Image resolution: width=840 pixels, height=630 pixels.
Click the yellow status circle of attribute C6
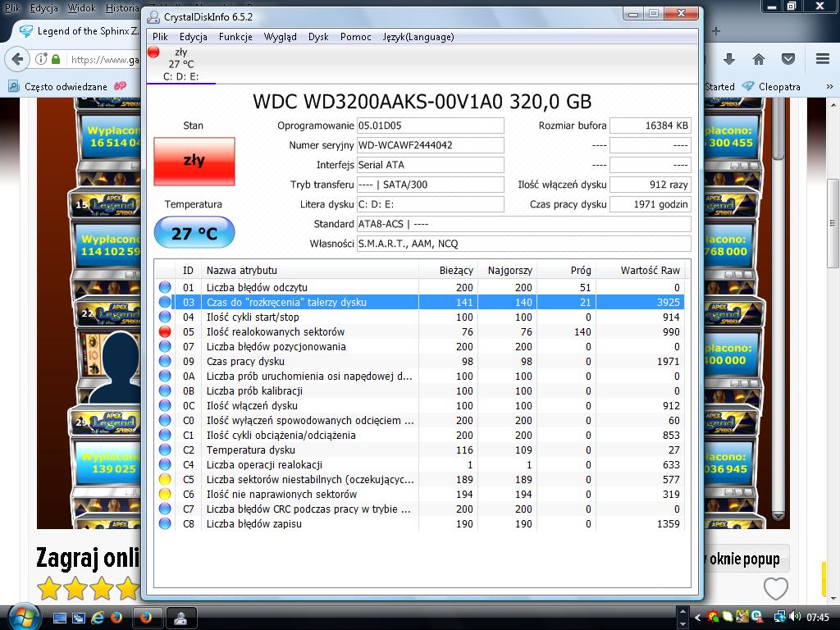165,494
